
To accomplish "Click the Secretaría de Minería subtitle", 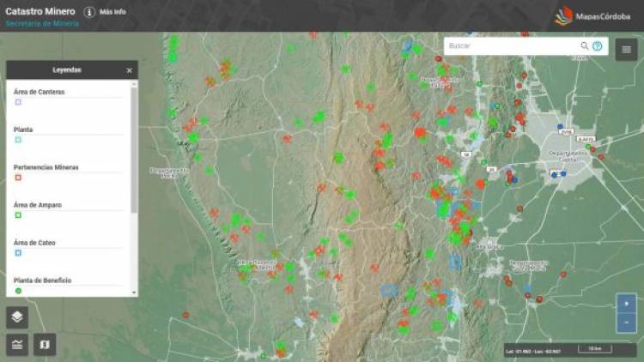I will (x=42, y=24).
